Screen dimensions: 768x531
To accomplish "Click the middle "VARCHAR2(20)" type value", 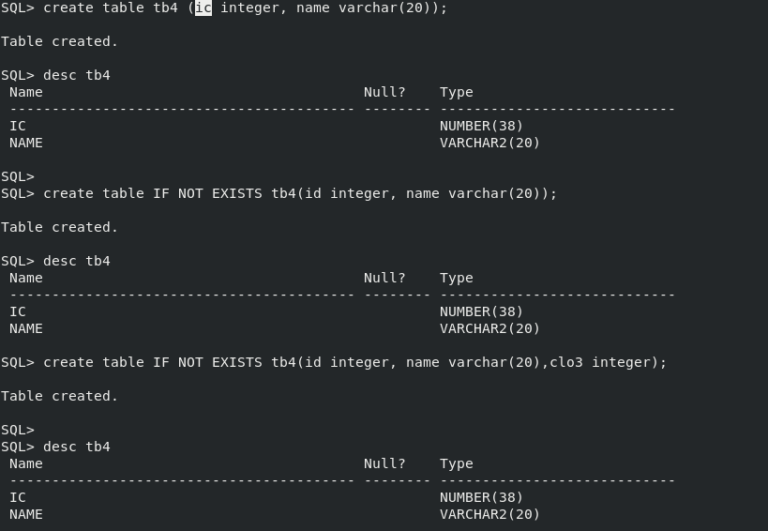I will [489, 328].
